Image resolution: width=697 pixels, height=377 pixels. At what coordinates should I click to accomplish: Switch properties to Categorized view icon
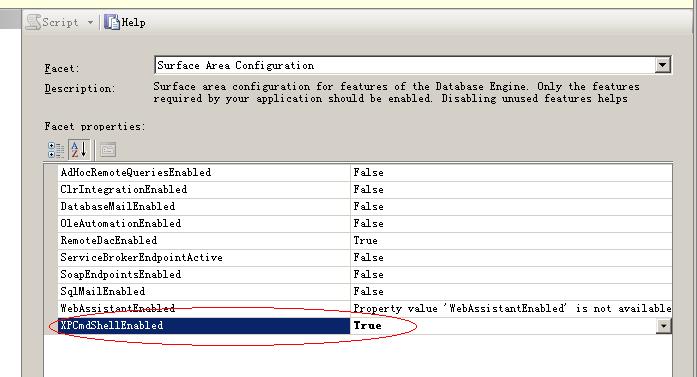click(56, 150)
